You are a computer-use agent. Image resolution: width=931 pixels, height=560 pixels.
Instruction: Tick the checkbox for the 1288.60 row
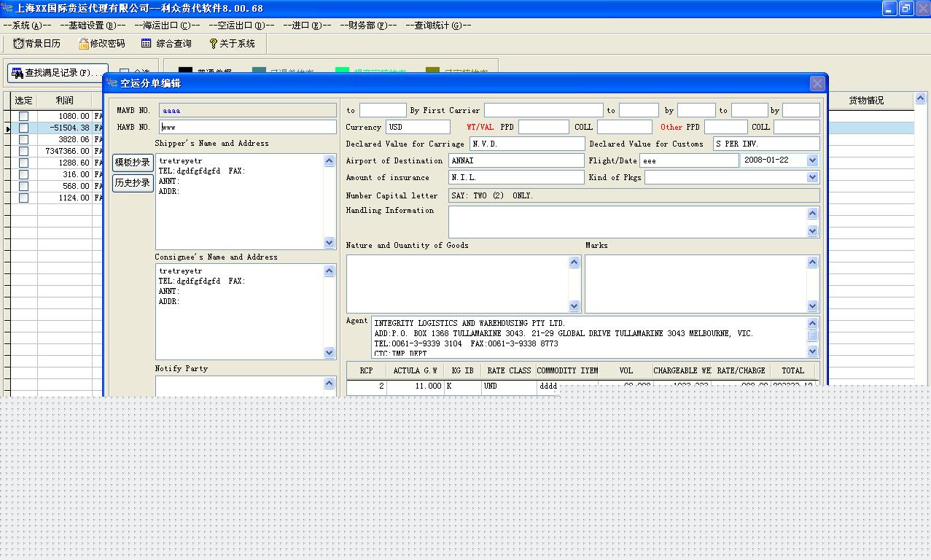24,163
